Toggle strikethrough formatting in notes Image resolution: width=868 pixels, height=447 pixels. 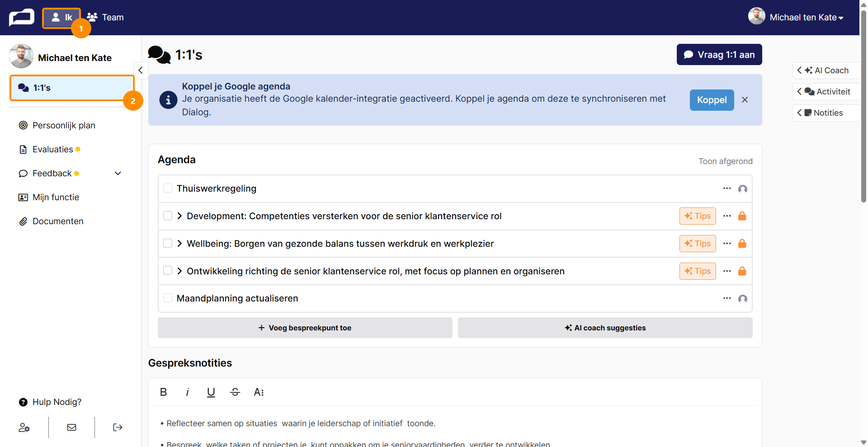tap(235, 392)
